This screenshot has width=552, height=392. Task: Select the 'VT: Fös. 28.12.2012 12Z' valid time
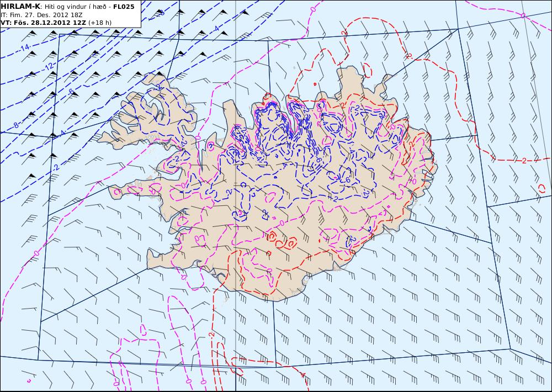pos(43,23)
